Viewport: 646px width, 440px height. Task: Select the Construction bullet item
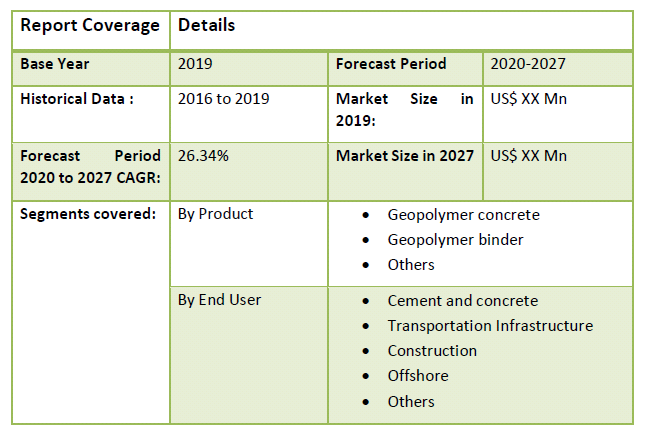(432, 351)
